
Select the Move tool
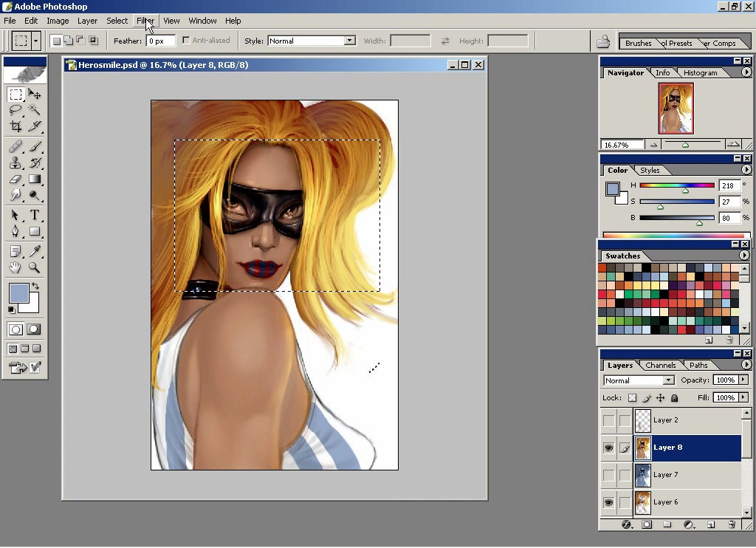pos(34,94)
